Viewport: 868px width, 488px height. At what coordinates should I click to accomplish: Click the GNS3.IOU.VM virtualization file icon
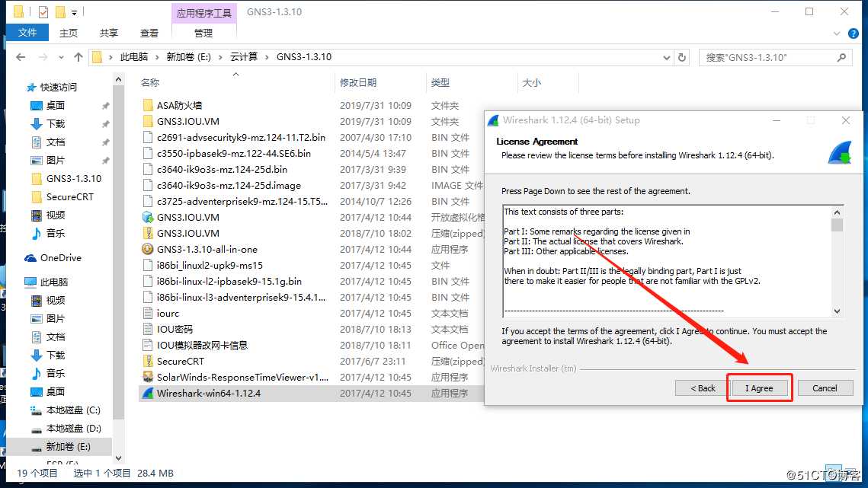pyautogui.click(x=148, y=218)
